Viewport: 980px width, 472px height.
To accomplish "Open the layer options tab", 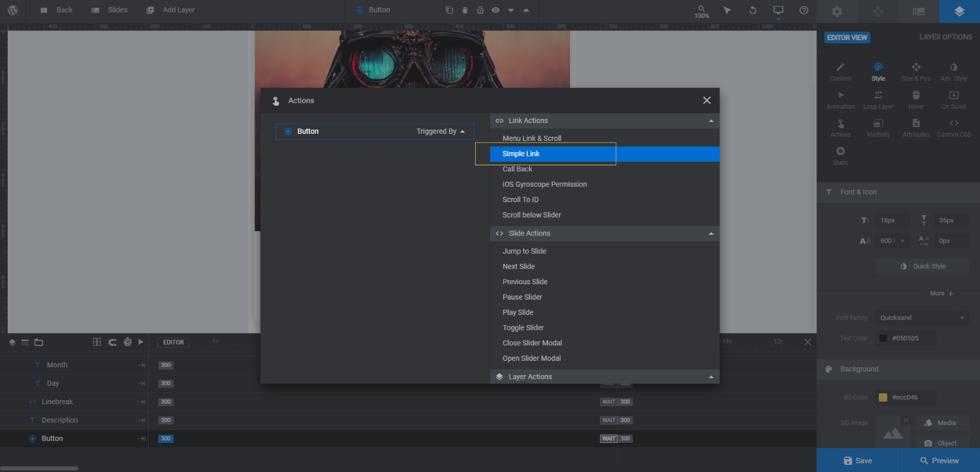I will click(x=959, y=11).
